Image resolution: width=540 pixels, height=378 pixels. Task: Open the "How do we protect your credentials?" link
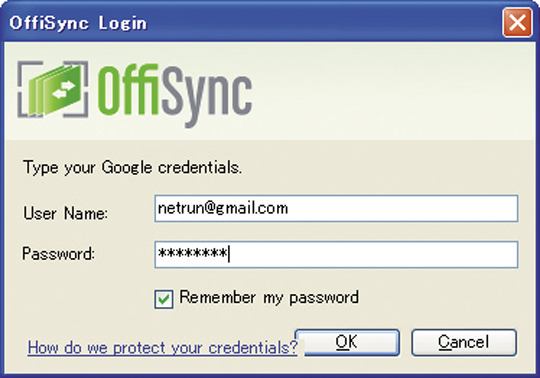tap(163, 347)
